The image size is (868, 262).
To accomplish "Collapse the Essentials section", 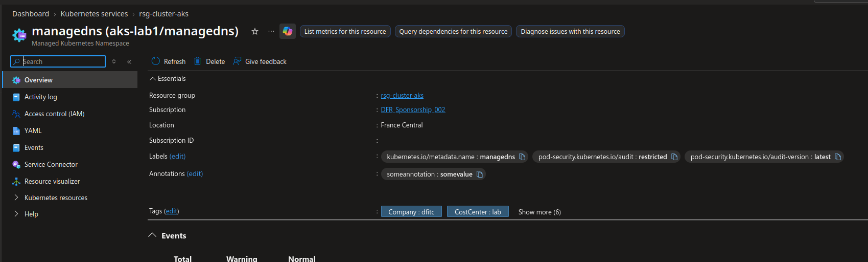I will 152,78.
